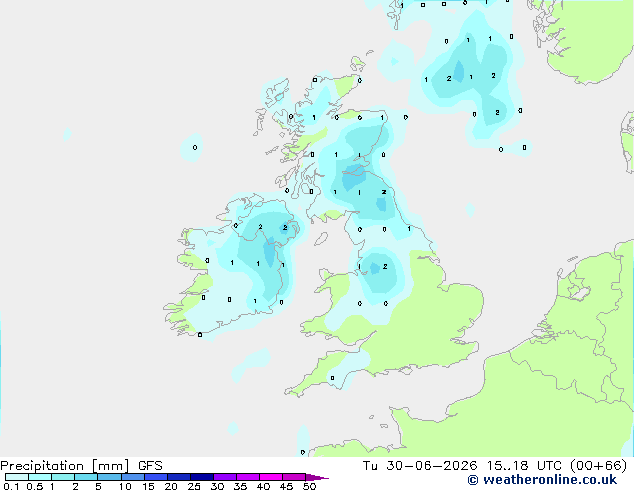Click the legend value '10'

(x=125, y=486)
